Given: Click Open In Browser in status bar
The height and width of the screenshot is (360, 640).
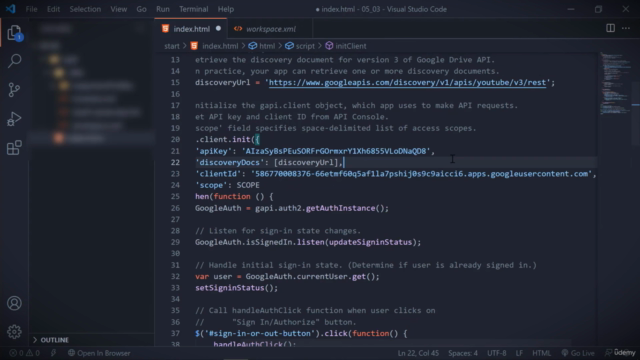Looking at the screenshot, I should click(99, 353).
